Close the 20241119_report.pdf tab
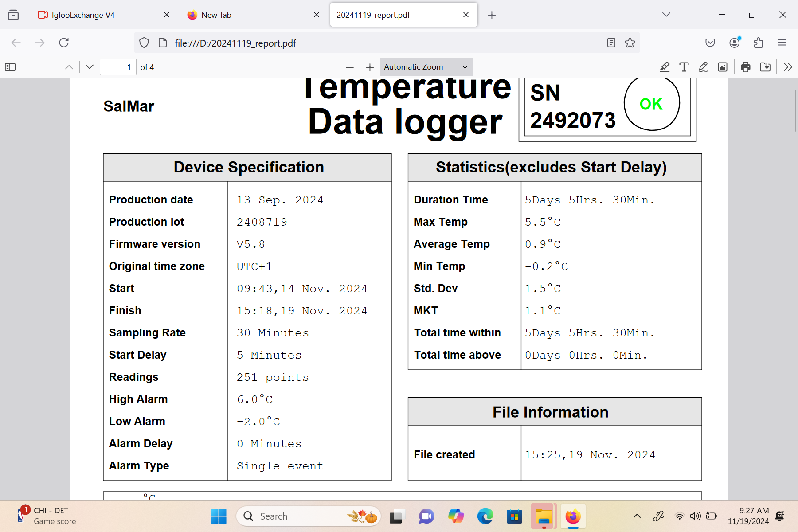The height and width of the screenshot is (532, 798). tap(466, 15)
